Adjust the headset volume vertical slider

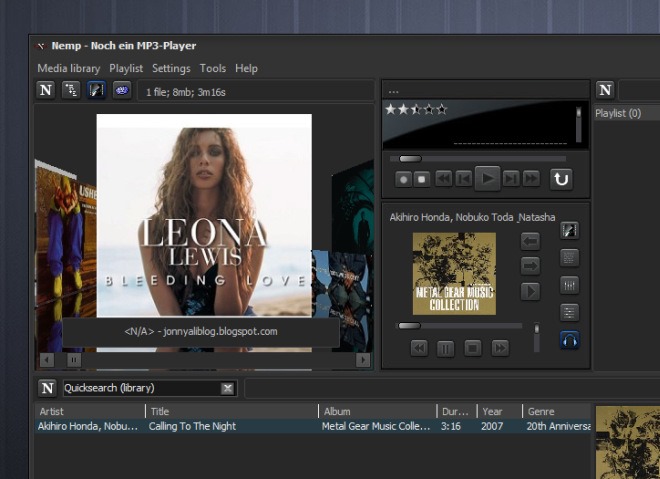pos(536,338)
